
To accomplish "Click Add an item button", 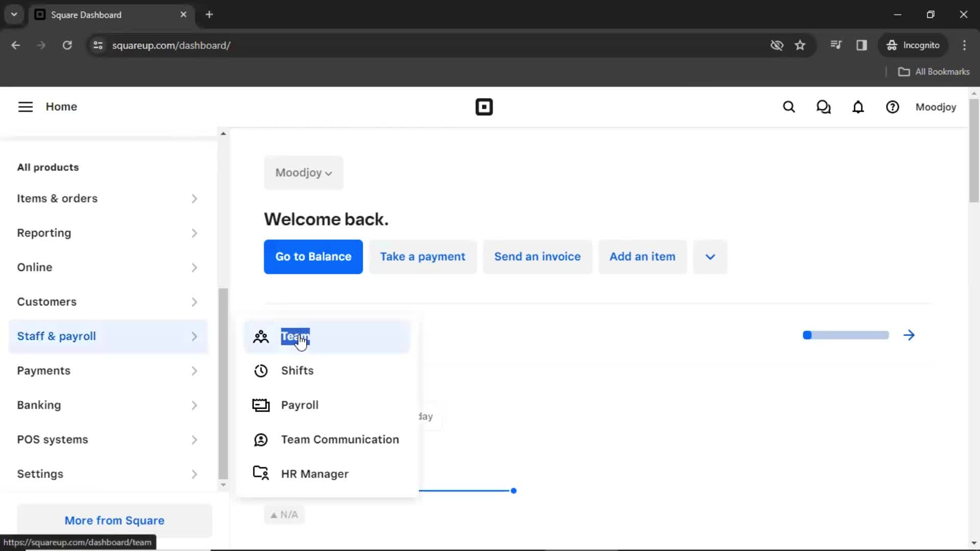I will [x=642, y=257].
